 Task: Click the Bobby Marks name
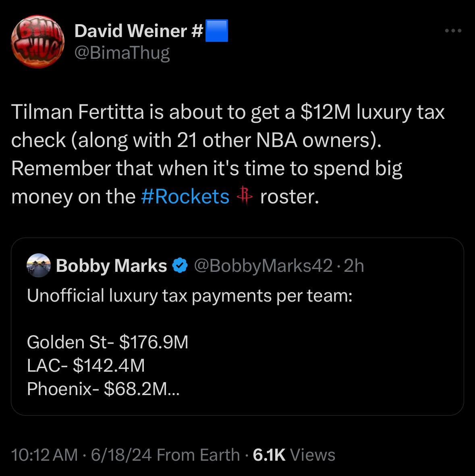111,266
